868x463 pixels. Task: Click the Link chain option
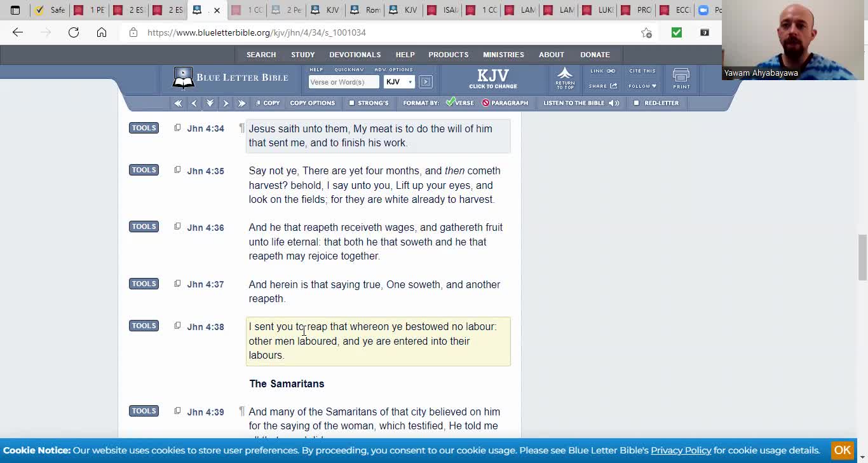pyautogui.click(x=602, y=71)
